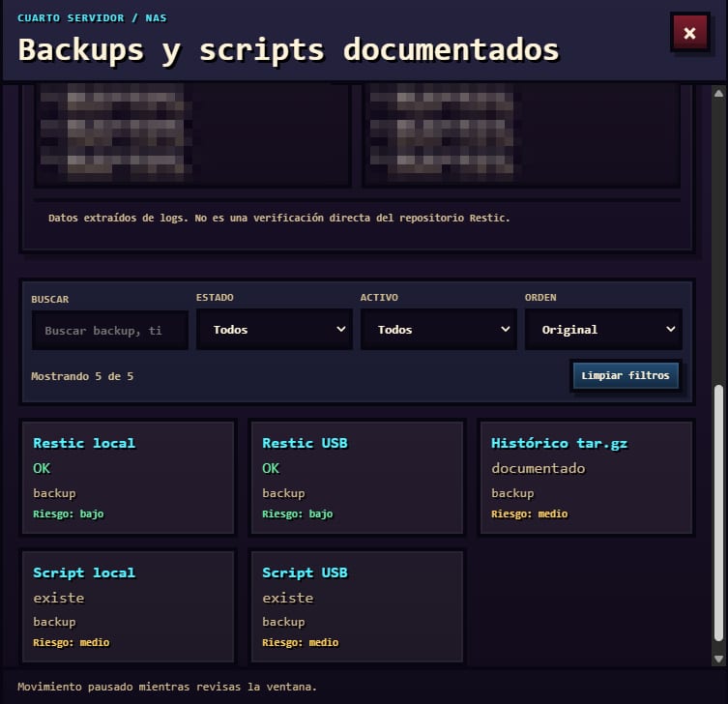728x704 pixels.
Task: Click the OK status on Restic local
Action: point(42,468)
